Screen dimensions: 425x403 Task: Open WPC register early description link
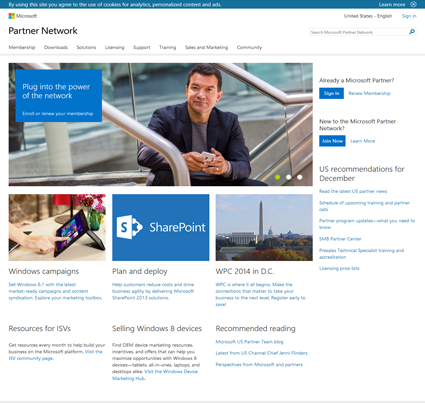tap(260, 295)
